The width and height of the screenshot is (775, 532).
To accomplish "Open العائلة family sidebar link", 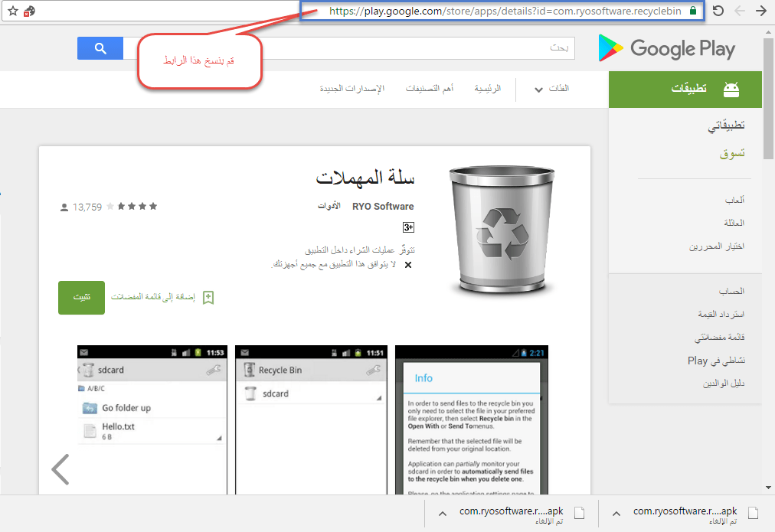I will tap(734, 223).
